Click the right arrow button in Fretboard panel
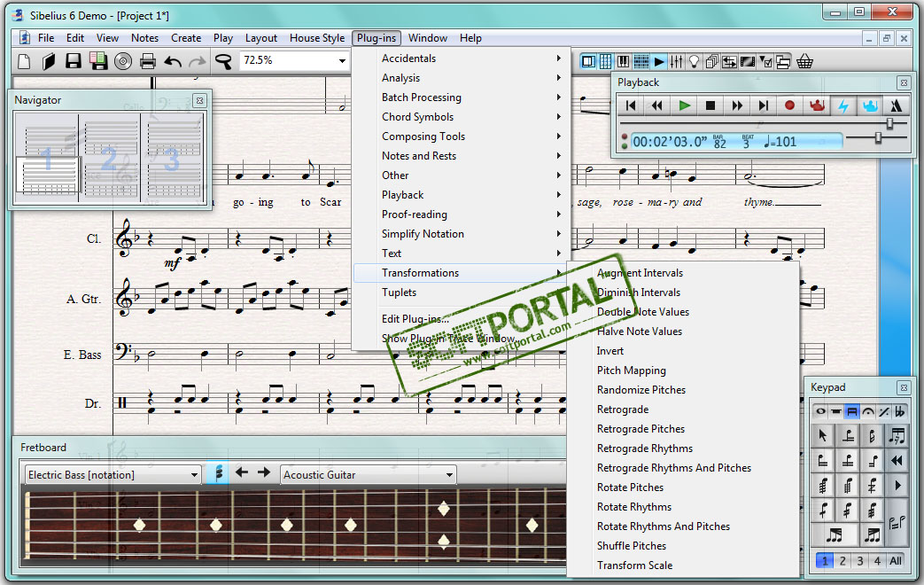 pyautogui.click(x=264, y=472)
